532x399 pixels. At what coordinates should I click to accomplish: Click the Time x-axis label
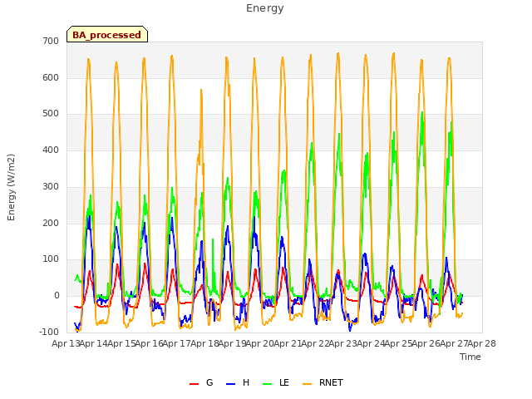click(470, 357)
